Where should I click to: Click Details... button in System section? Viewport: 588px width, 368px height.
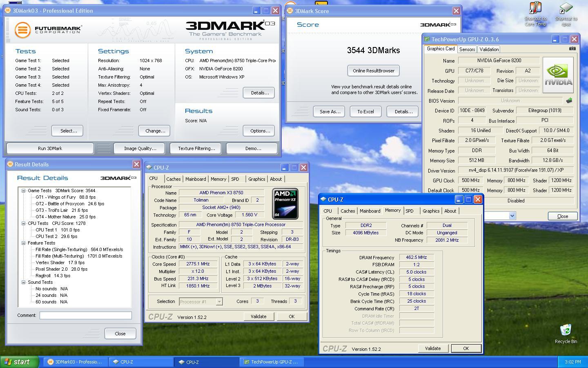259,93
